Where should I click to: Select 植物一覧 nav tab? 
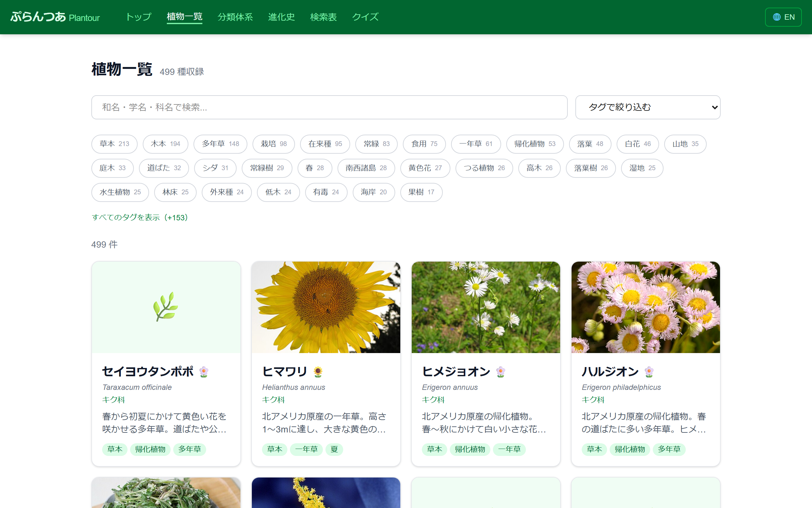pos(185,17)
